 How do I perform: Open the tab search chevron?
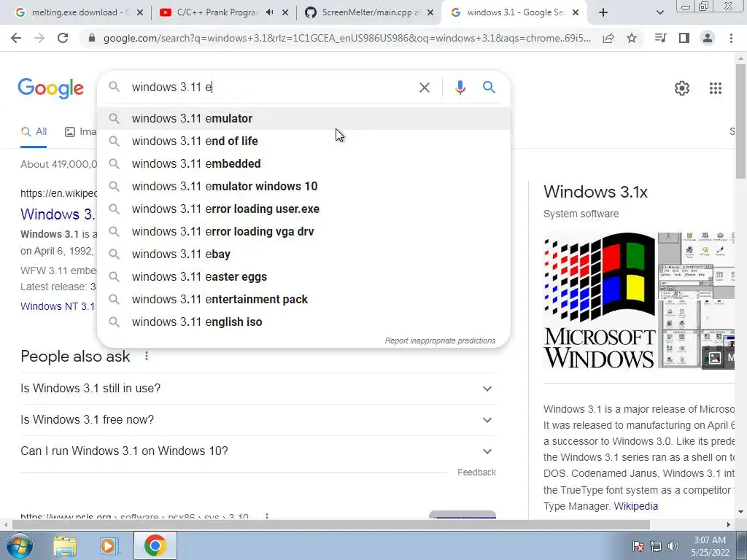click(659, 13)
